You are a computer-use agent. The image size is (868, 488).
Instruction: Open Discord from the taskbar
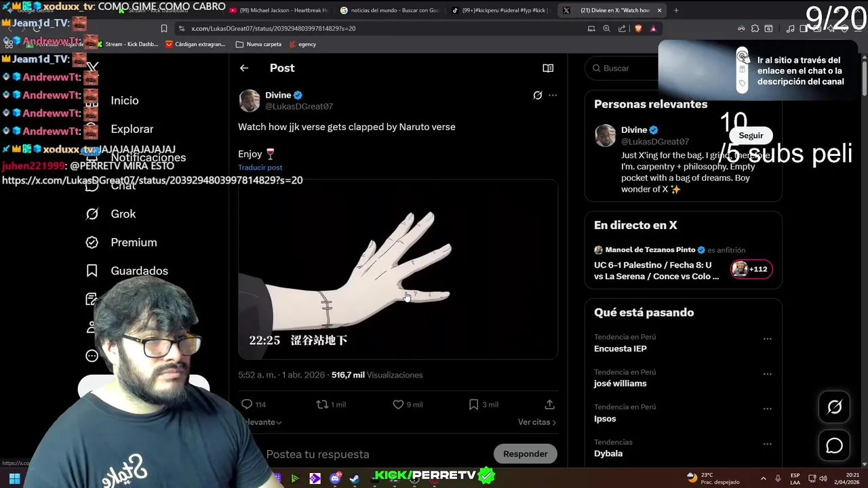coord(335,479)
